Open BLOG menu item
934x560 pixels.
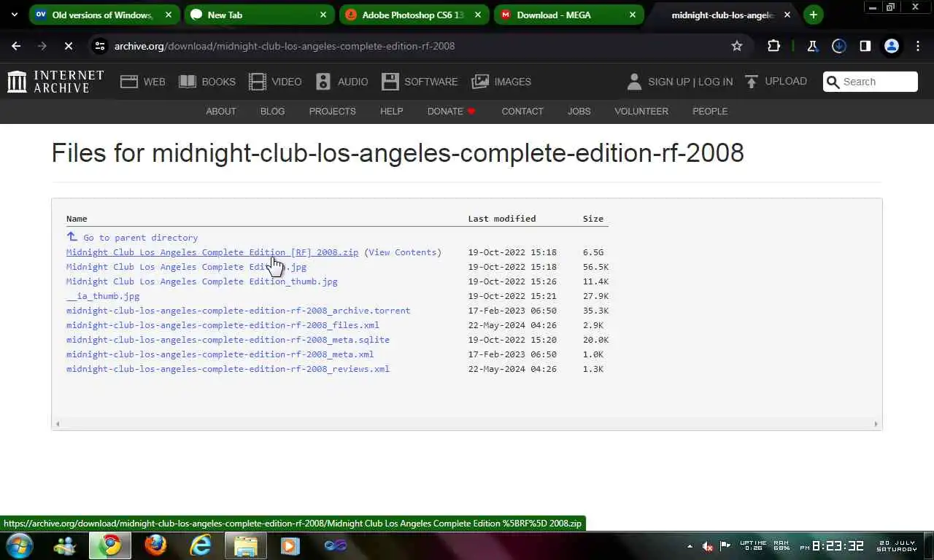[272, 112]
